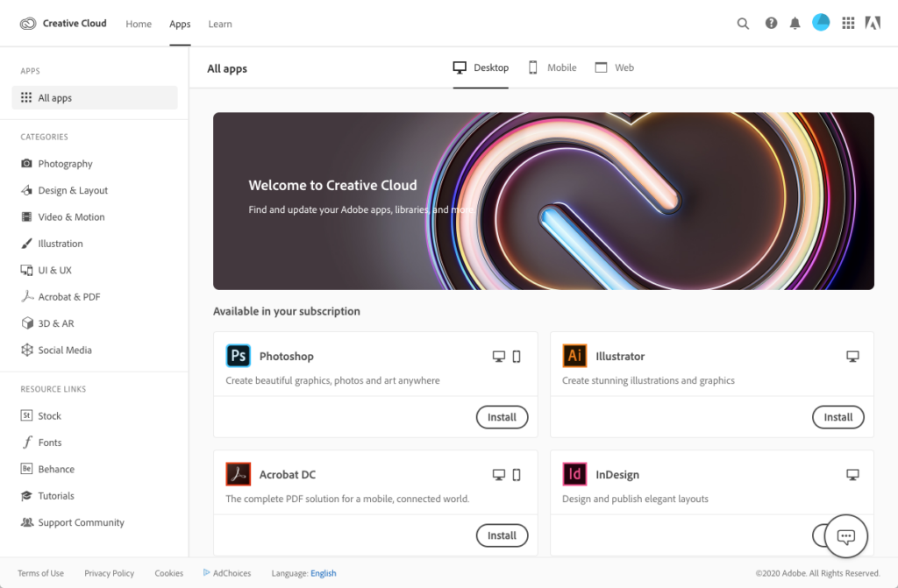Screen dimensions: 898x588
Task: Click Photoshop's mobile platform icon
Action: point(517,357)
